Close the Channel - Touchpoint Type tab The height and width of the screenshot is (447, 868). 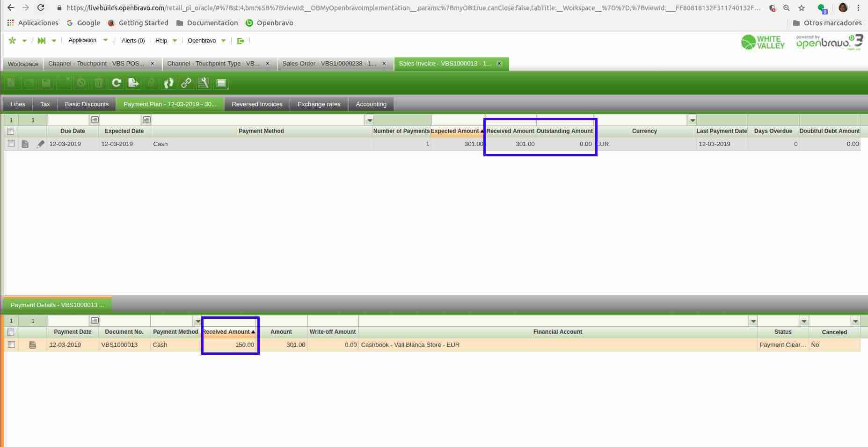pos(268,64)
